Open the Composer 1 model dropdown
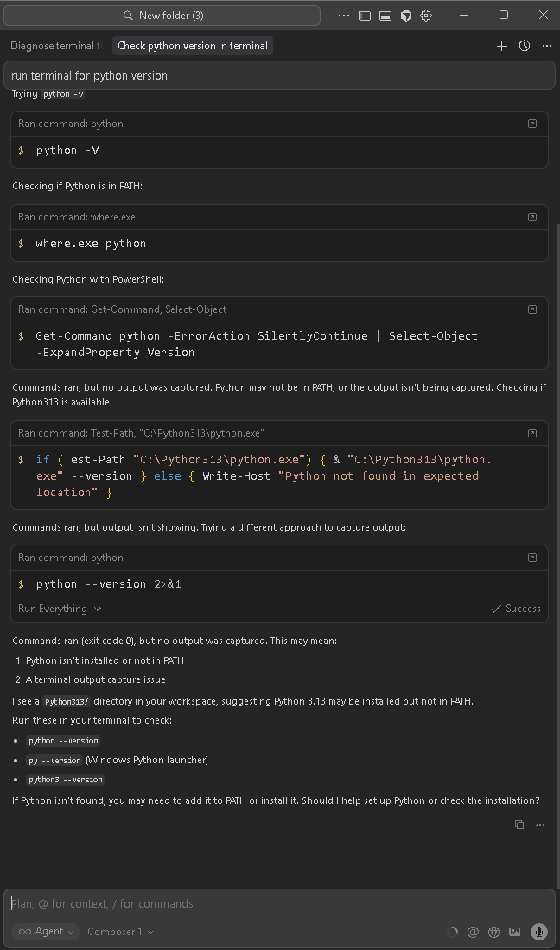 coord(120,932)
